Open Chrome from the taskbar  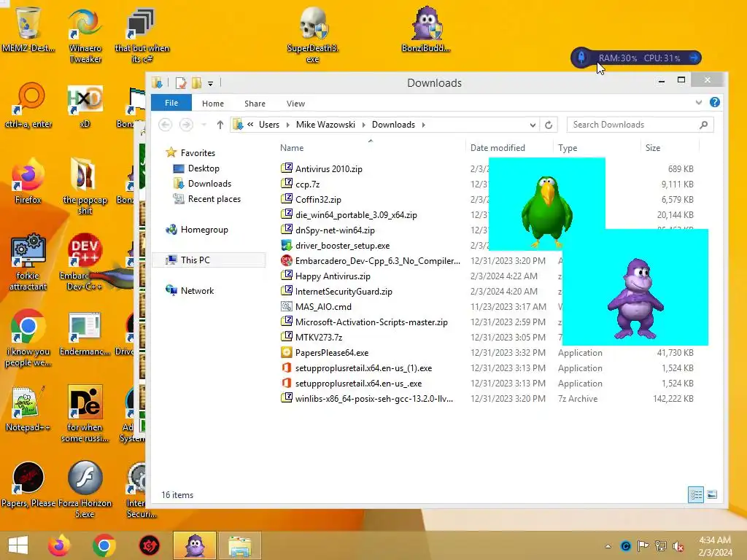(x=104, y=545)
